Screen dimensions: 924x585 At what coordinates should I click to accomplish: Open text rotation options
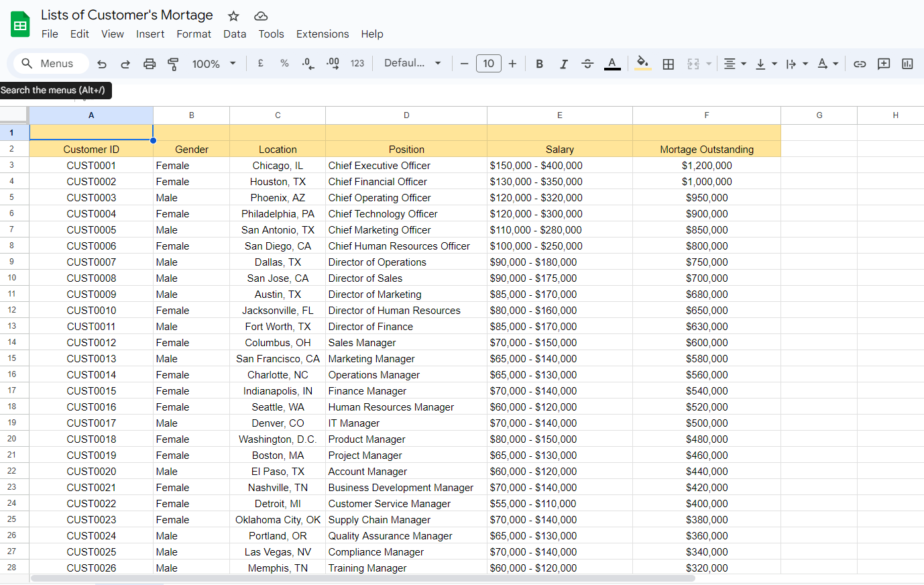(x=828, y=64)
